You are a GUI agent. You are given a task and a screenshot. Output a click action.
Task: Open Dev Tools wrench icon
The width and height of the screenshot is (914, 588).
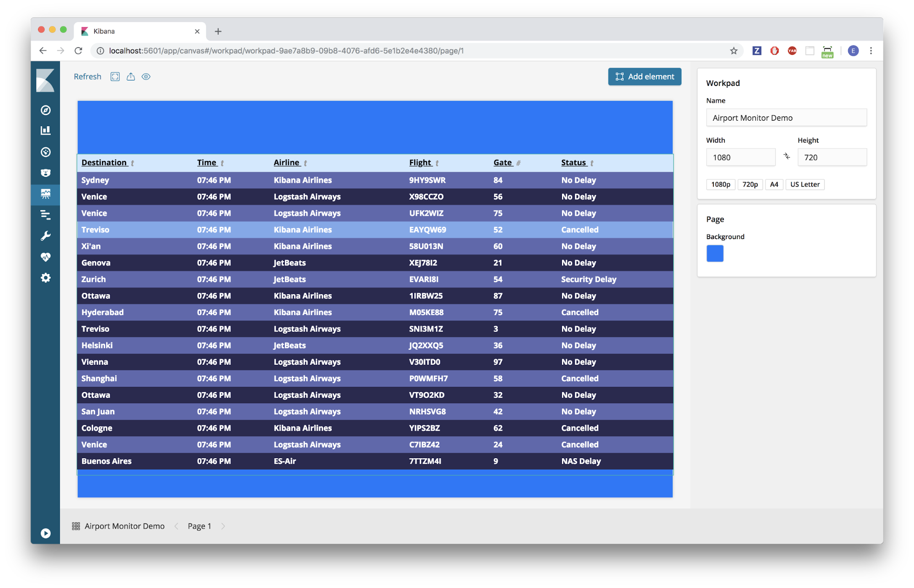pyautogui.click(x=45, y=236)
